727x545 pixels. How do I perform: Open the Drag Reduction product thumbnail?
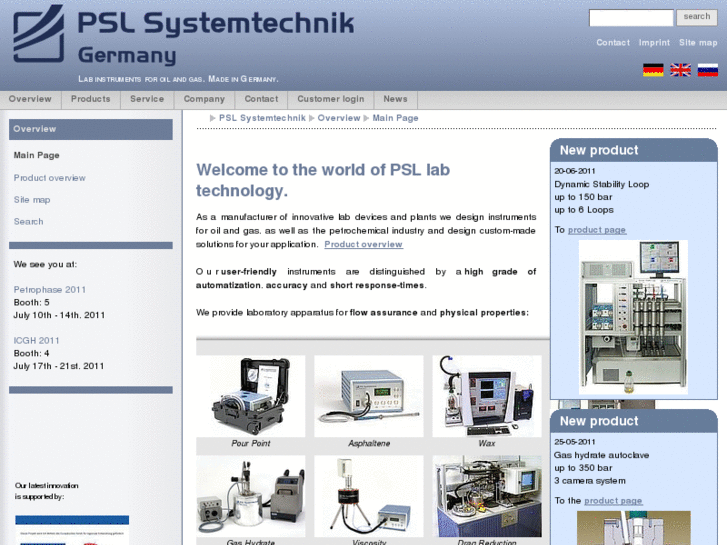(487, 496)
